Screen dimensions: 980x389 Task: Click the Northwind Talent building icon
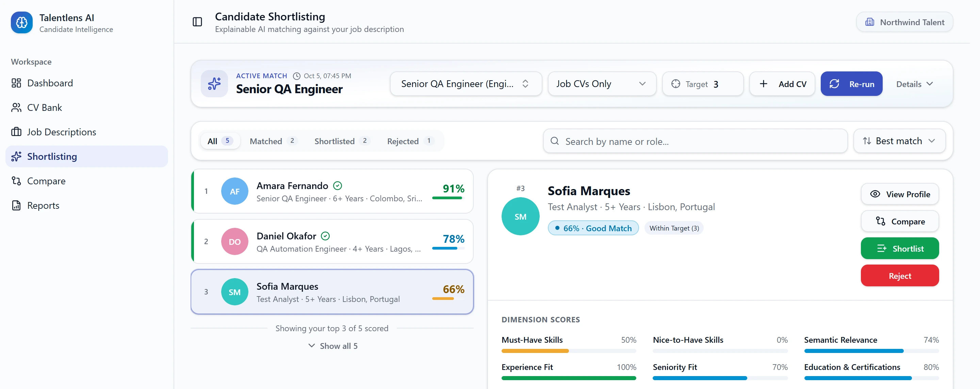[x=869, y=22]
